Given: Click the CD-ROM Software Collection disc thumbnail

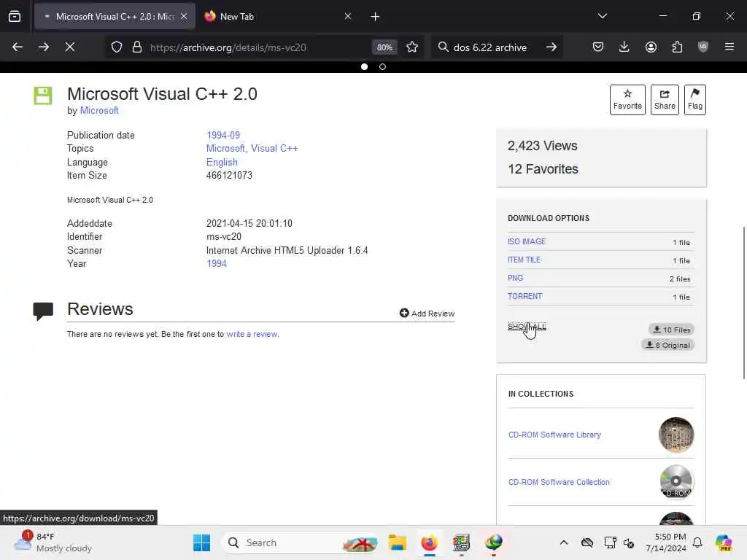Looking at the screenshot, I should click(x=676, y=482).
